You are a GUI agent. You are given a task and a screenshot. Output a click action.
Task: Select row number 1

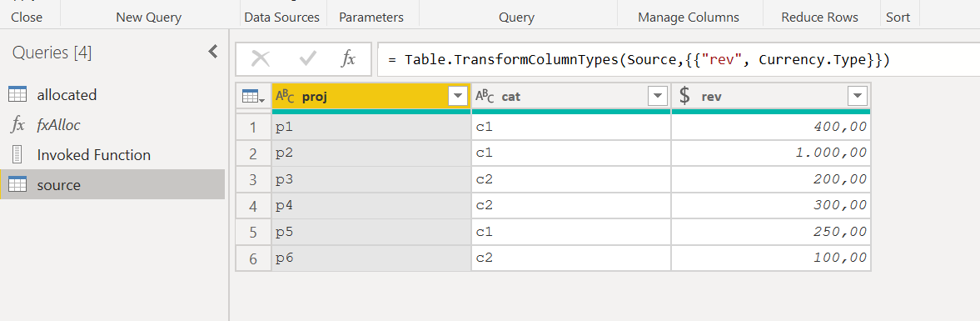pyautogui.click(x=253, y=127)
